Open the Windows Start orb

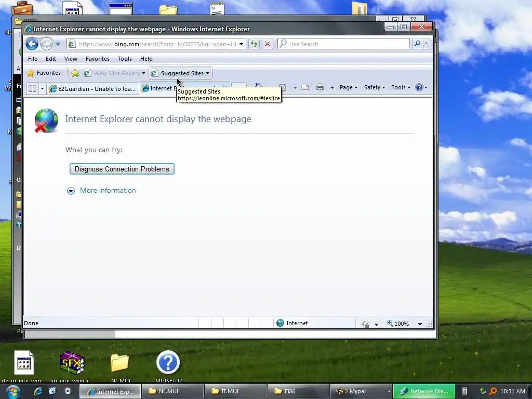[12, 392]
